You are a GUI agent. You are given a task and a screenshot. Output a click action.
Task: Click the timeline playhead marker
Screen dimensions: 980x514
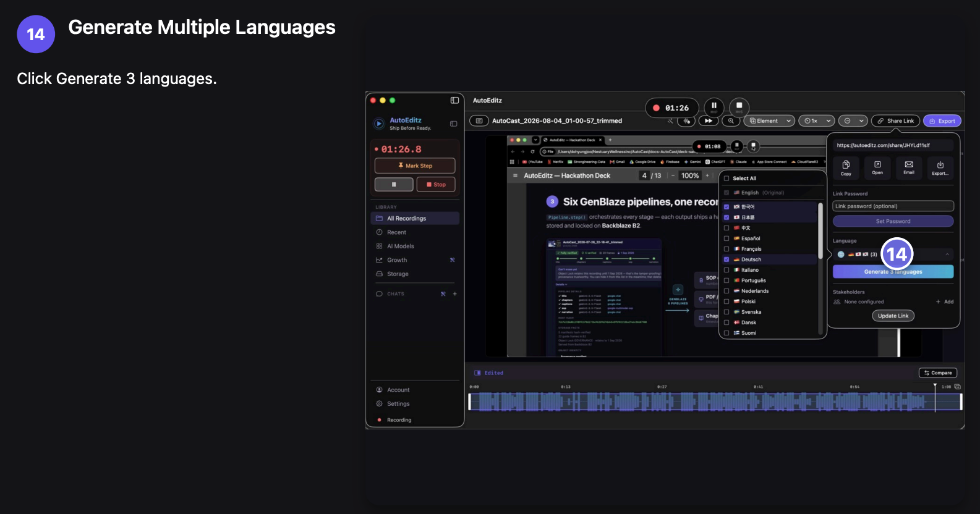(935, 386)
